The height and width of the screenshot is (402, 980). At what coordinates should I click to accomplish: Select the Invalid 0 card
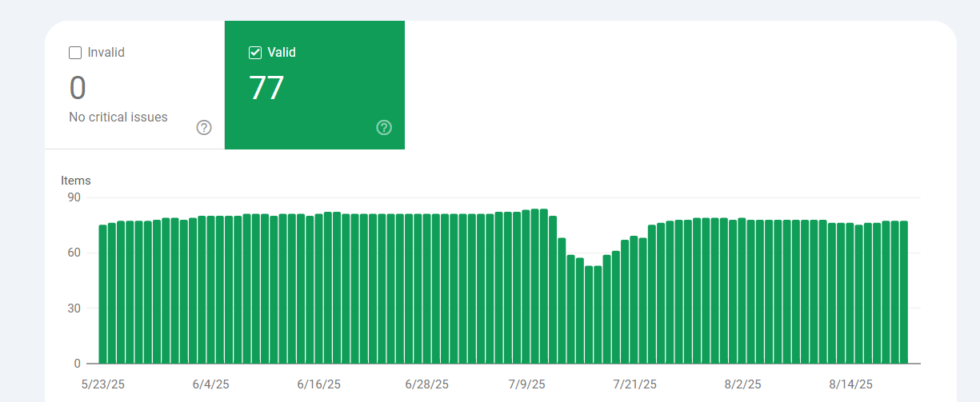pyautogui.click(x=134, y=85)
